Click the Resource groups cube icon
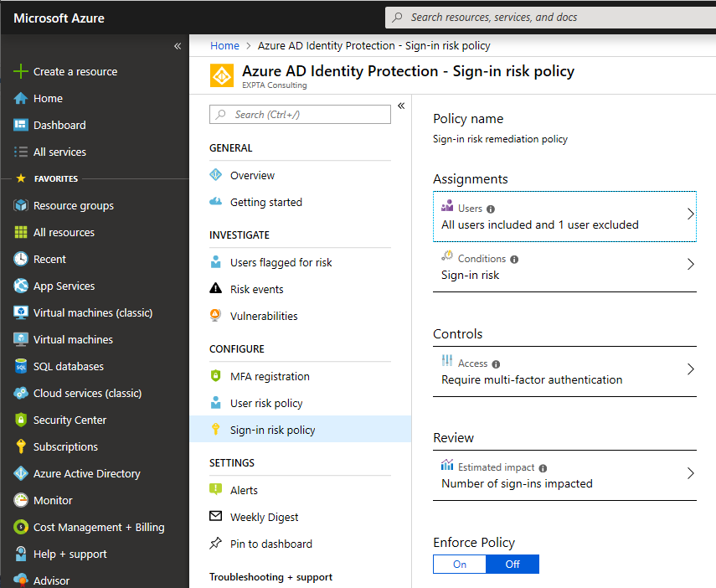716x588 pixels. tap(21, 205)
